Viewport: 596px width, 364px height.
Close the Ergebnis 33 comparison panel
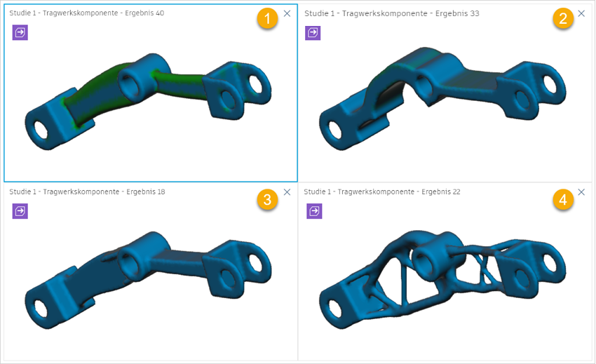[581, 13]
